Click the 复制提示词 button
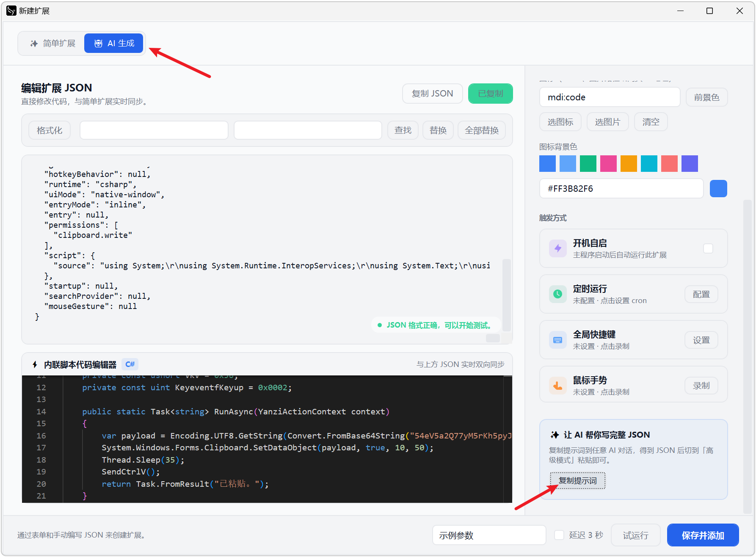756x557 pixels. (x=577, y=480)
